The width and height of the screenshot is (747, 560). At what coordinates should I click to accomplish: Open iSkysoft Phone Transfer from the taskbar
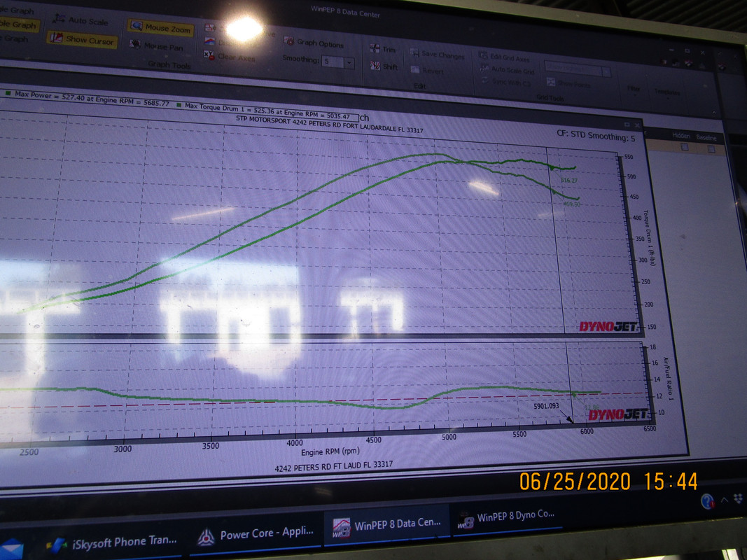(113, 542)
